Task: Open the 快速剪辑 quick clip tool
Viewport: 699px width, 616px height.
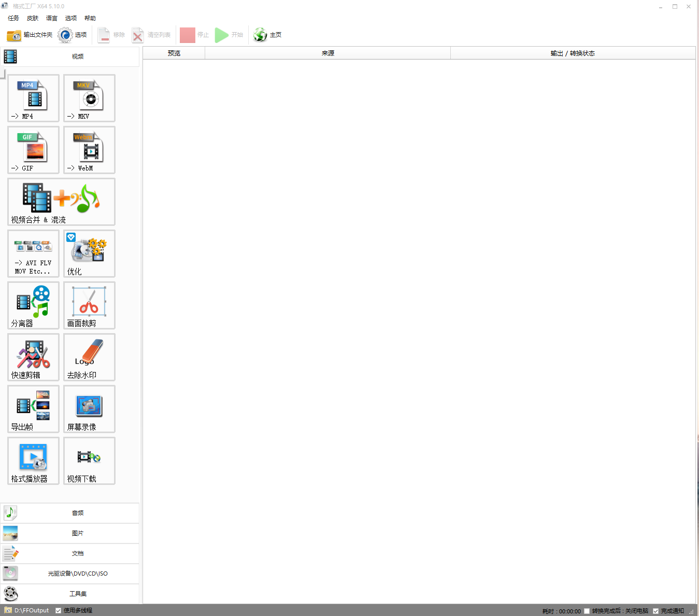Action: [x=33, y=357]
